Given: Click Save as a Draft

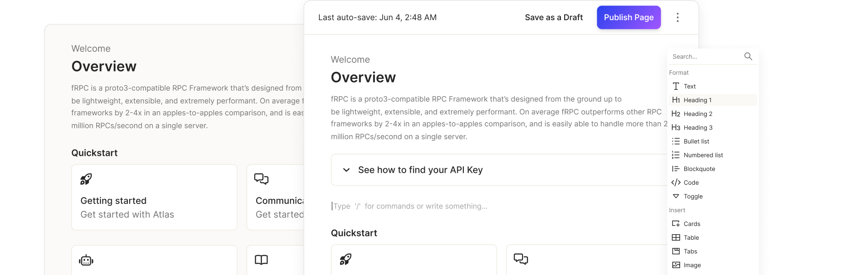Looking at the screenshot, I should click(554, 17).
